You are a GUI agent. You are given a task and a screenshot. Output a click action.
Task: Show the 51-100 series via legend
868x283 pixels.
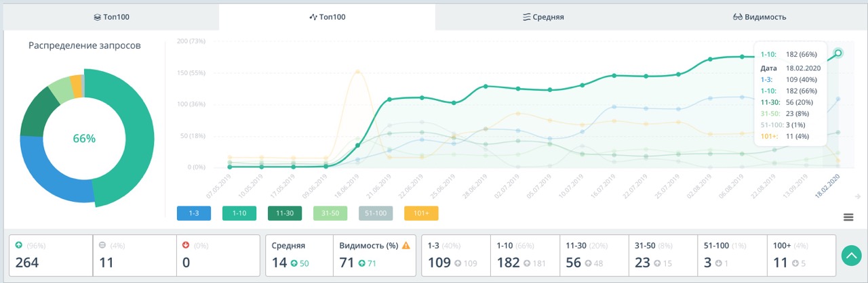pyautogui.click(x=376, y=213)
